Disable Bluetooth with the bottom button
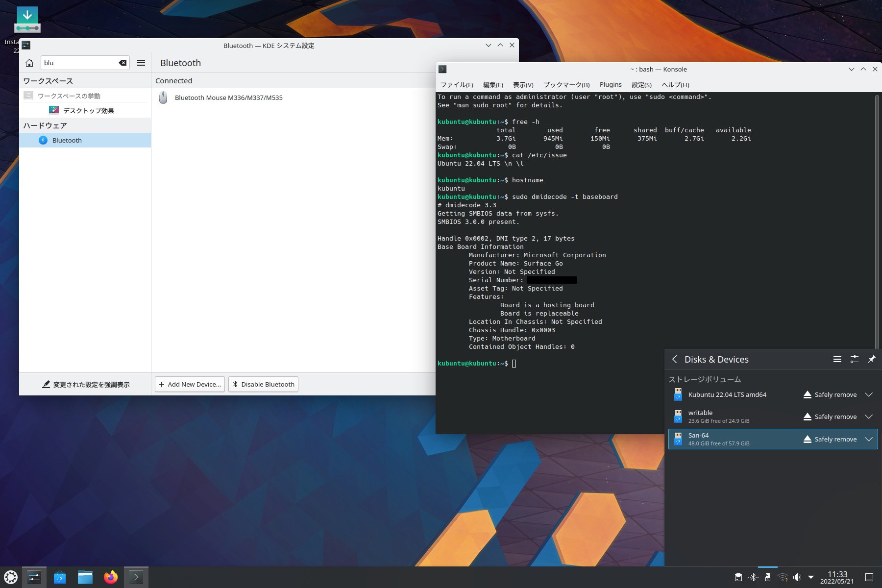882x588 pixels. coord(263,384)
